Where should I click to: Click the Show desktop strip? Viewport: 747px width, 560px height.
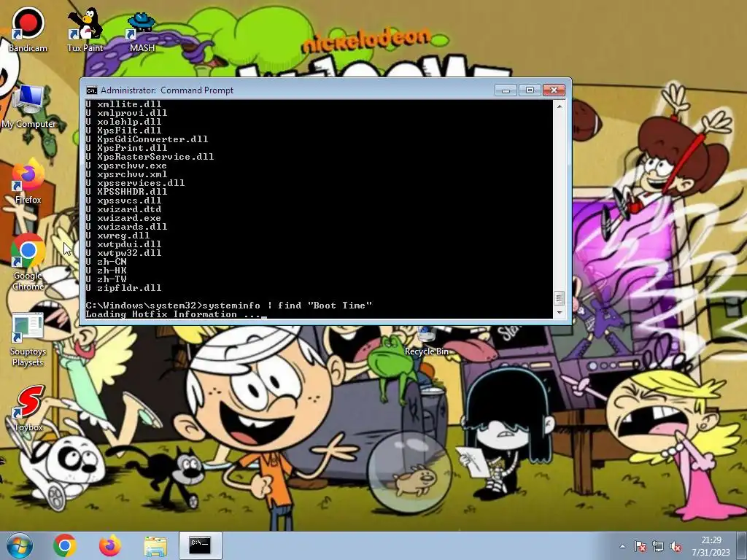tap(743, 545)
